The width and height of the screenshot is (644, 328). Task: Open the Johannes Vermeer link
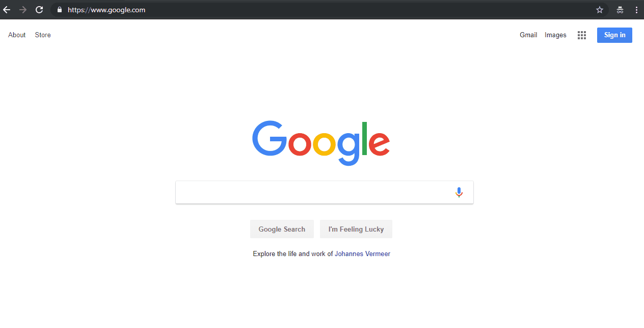pyautogui.click(x=362, y=254)
